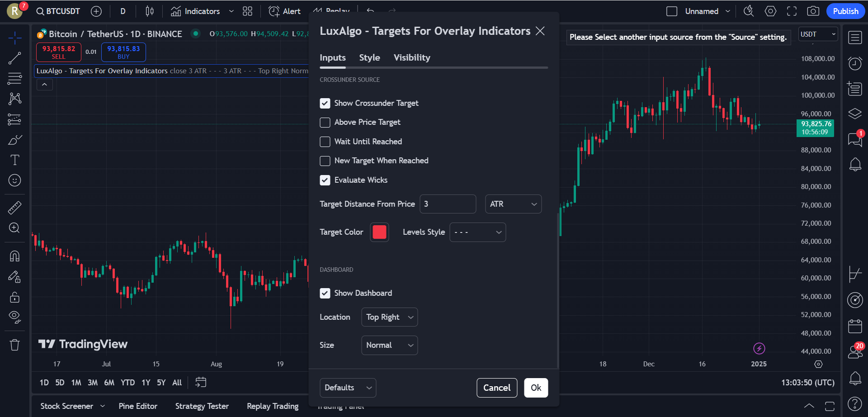Select the trend line drawing tool
The height and width of the screenshot is (417, 868).
pos(14,58)
